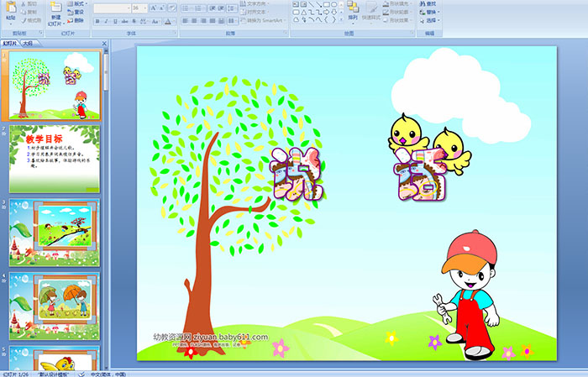Click the Decrease Font Size icon

tap(162, 8)
